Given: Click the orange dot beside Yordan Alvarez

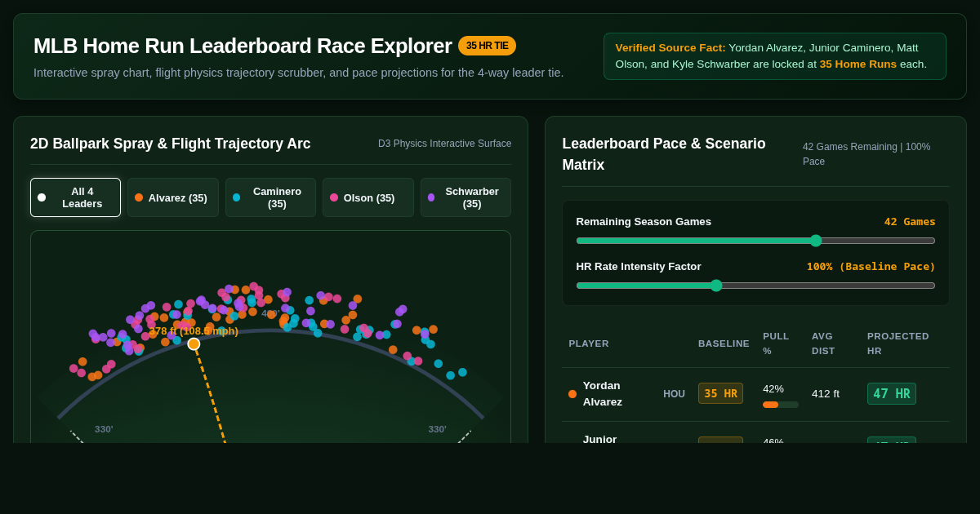Looking at the screenshot, I should [572, 394].
